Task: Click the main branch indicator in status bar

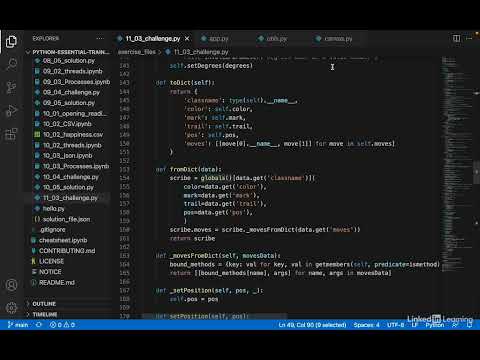Action: coord(18,325)
